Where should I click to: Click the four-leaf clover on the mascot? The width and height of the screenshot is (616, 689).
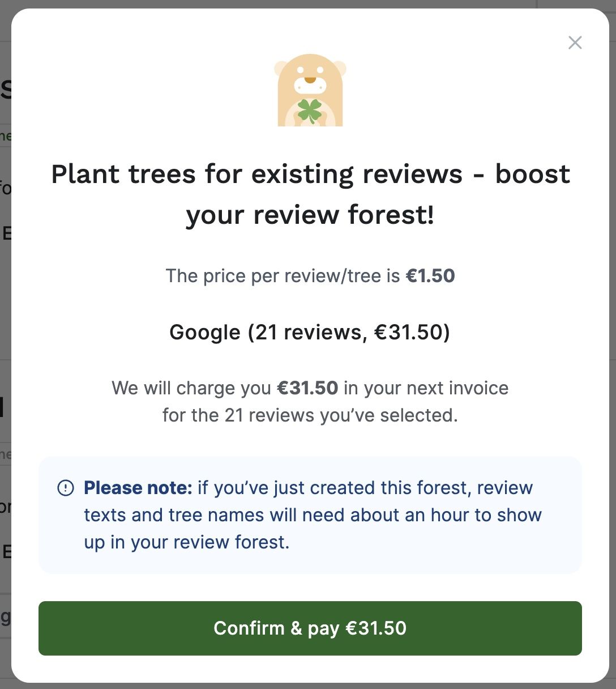coord(310,110)
